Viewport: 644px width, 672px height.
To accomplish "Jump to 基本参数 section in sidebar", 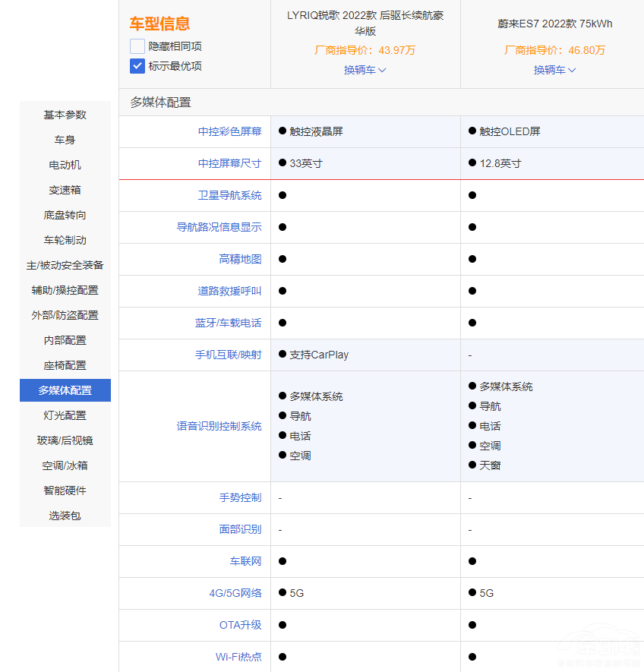I will pos(65,115).
